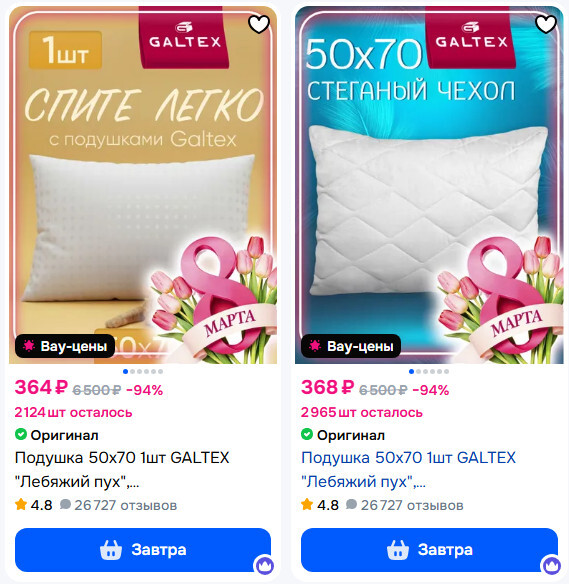Click the green Оригинал checkmark on right card

pyautogui.click(x=307, y=434)
